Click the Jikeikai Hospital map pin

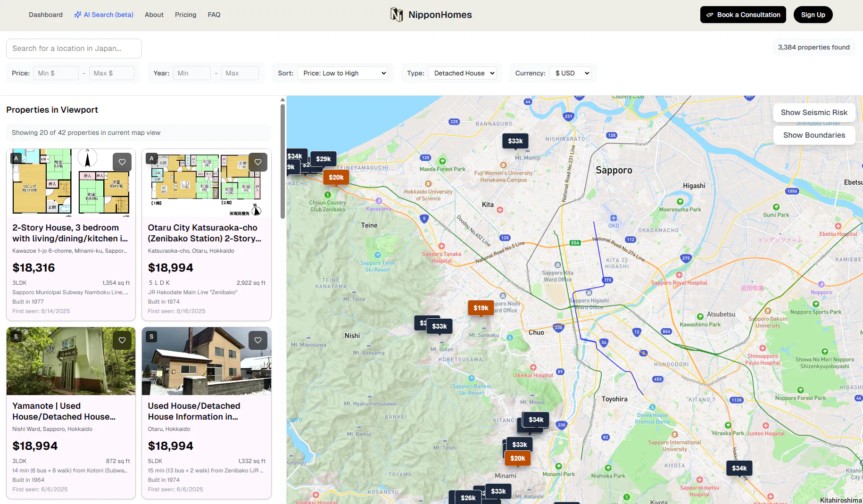(x=533, y=367)
